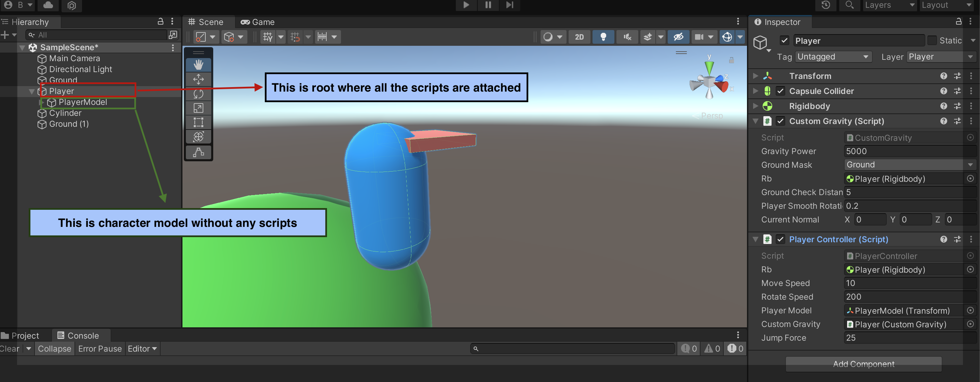The image size is (980, 382).
Task: Mute scene audio
Action: 627,37
